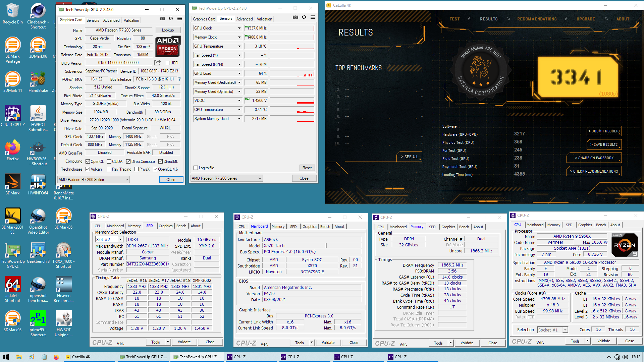Switch to the Validation tab in the GPU-Z Sensors window
The height and width of the screenshot is (362, 644).
click(264, 19)
